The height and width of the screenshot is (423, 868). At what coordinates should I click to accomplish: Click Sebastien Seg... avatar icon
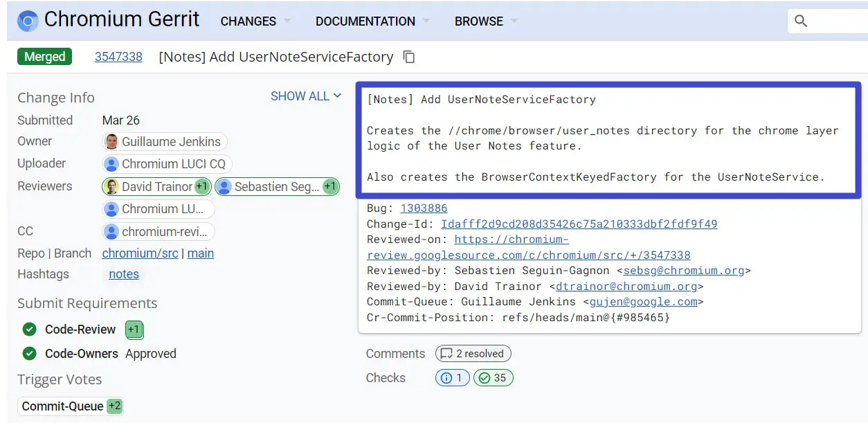[x=224, y=186]
